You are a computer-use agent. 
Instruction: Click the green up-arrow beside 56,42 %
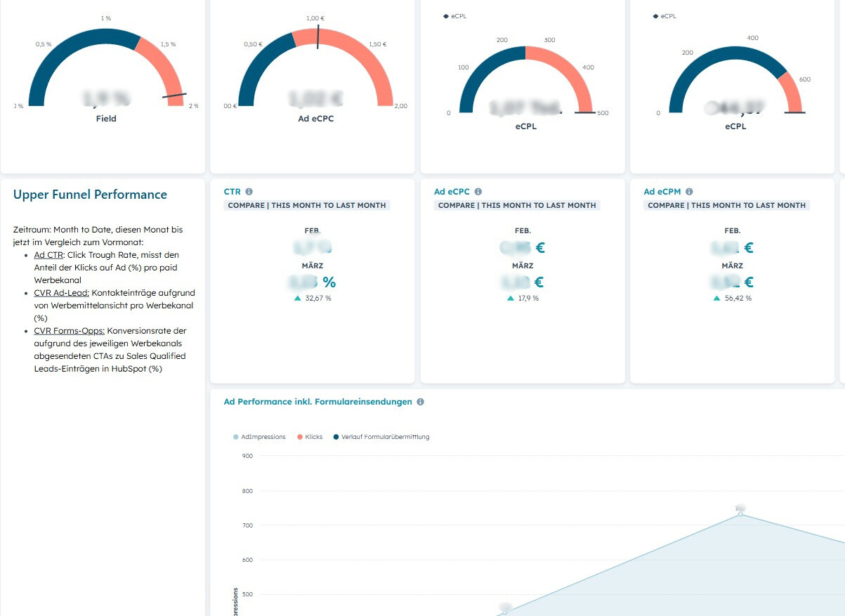click(x=716, y=299)
